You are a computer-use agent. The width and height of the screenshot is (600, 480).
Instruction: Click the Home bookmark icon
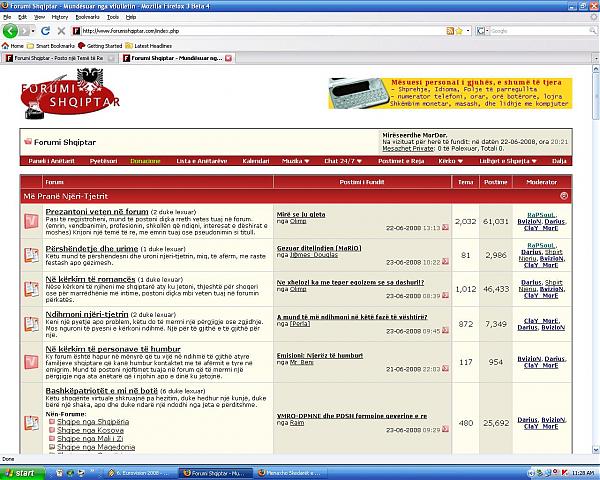click(x=5, y=46)
